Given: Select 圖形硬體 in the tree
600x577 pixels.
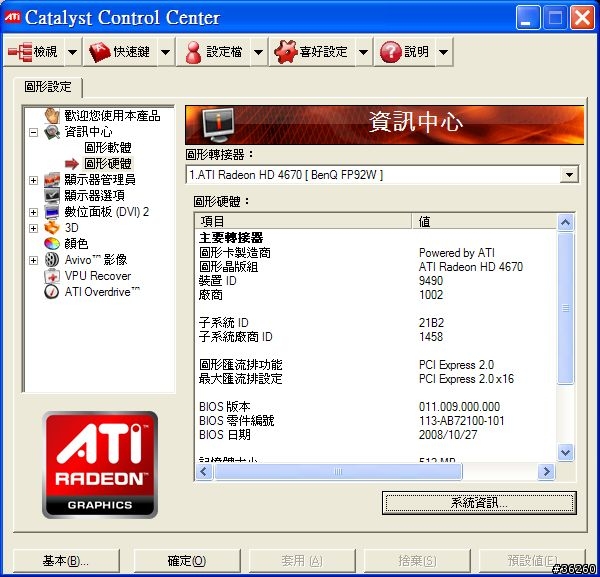Looking at the screenshot, I should click(x=108, y=163).
